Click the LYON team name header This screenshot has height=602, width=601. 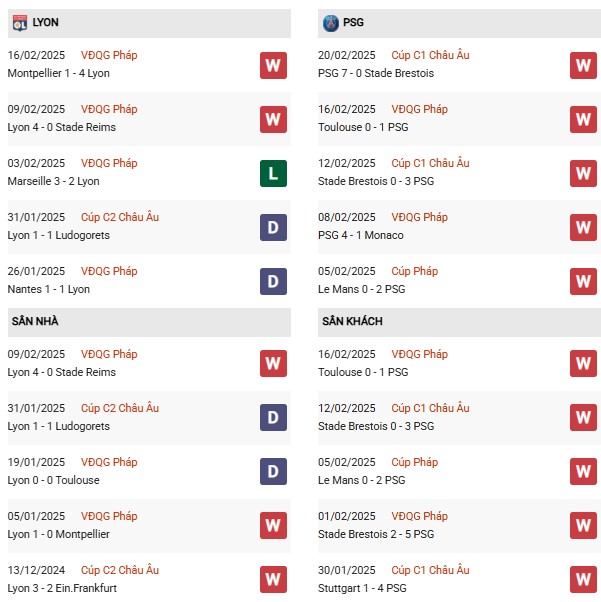click(45, 22)
